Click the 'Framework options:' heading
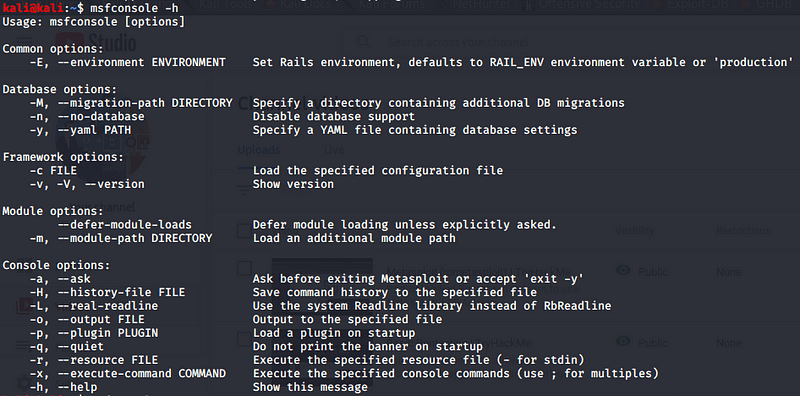The height and width of the screenshot is (396, 800). (63, 157)
